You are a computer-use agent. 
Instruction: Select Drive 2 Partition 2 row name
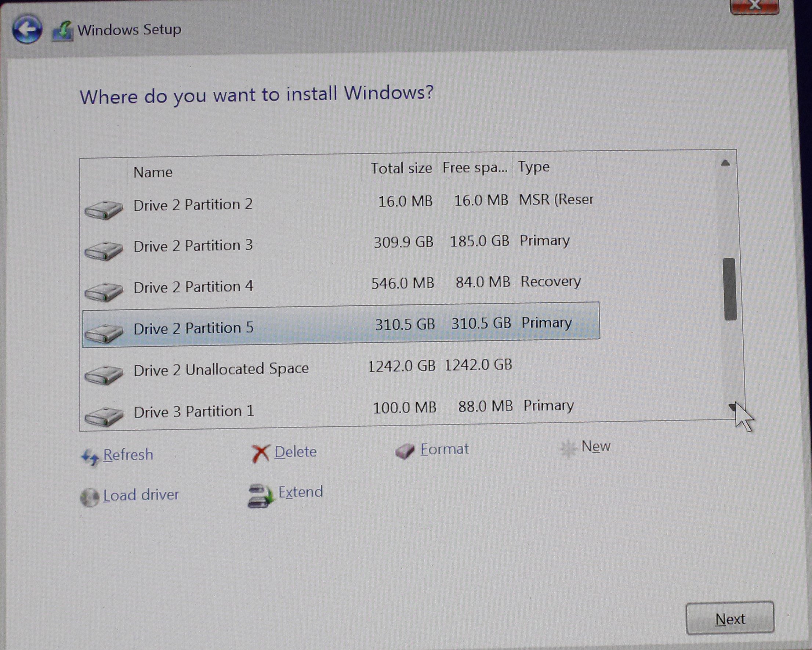pyautogui.click(x=193, y=205)
